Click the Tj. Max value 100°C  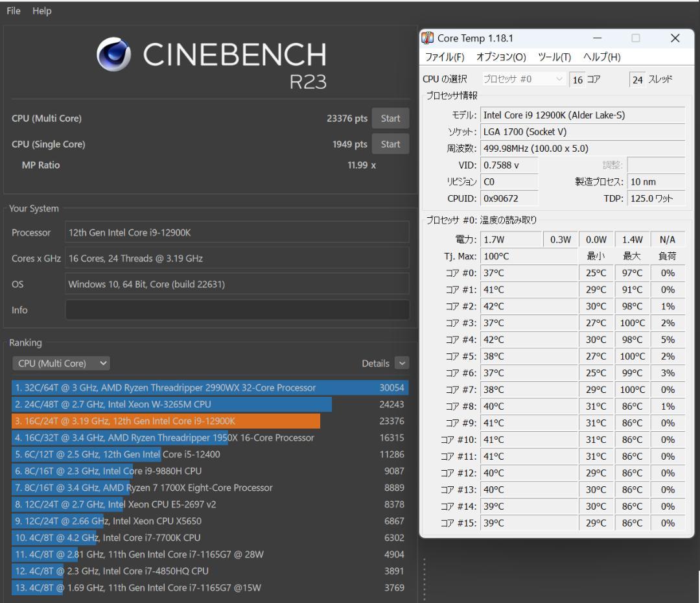click(529, 256)
